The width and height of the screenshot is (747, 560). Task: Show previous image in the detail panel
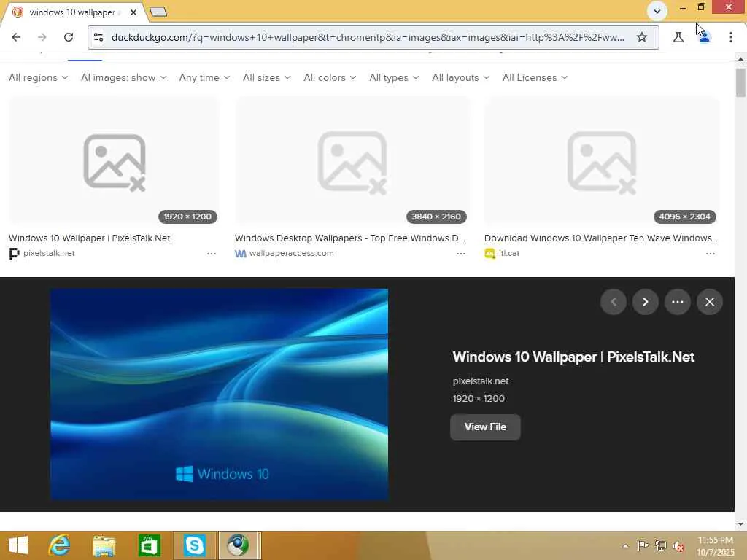[x=613, y=302]
